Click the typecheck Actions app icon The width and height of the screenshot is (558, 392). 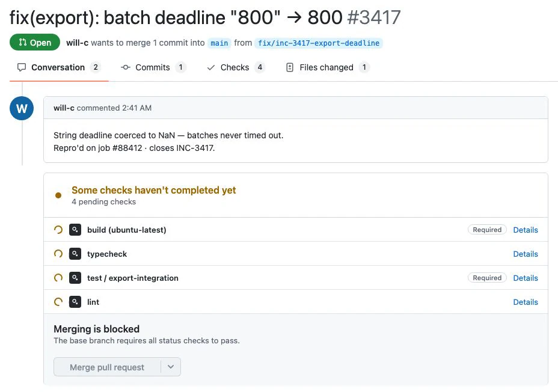pos(75,254)
